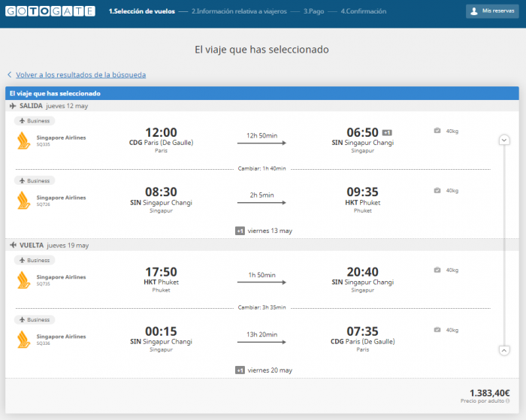Click the down chevron on the trip scrollbar
526x420 pixels.
click(x=504, y=140)
